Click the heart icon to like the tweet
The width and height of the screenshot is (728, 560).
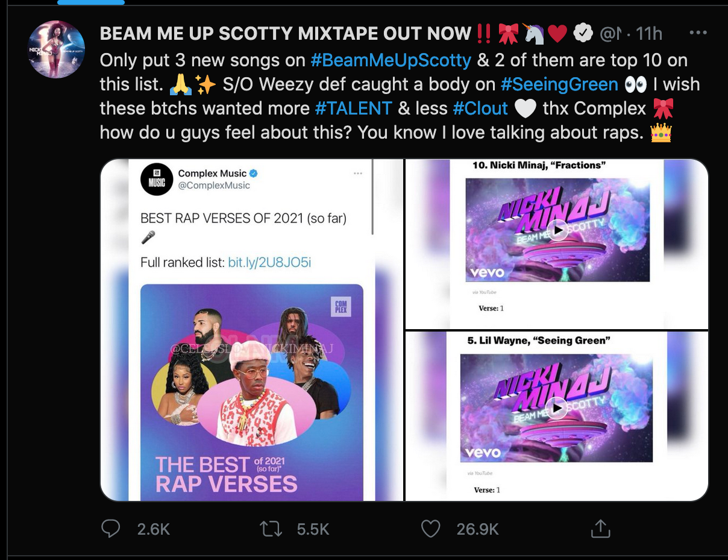click(430, 529)
